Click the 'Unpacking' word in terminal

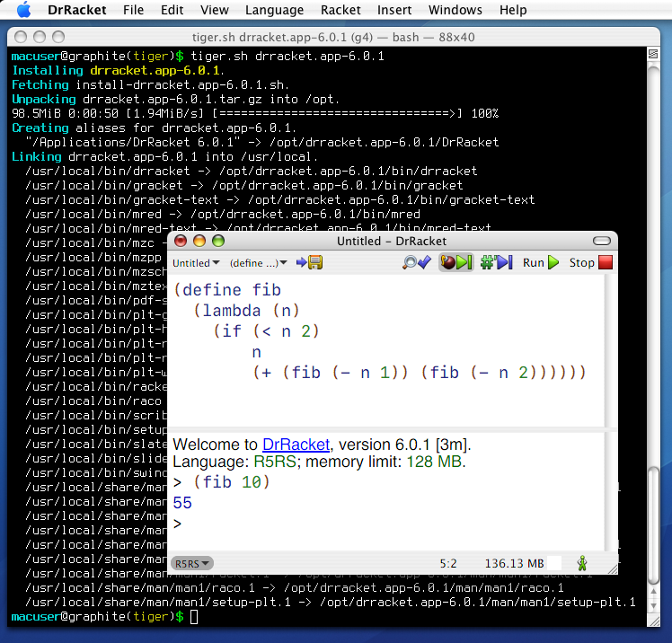tap(44, 99)
